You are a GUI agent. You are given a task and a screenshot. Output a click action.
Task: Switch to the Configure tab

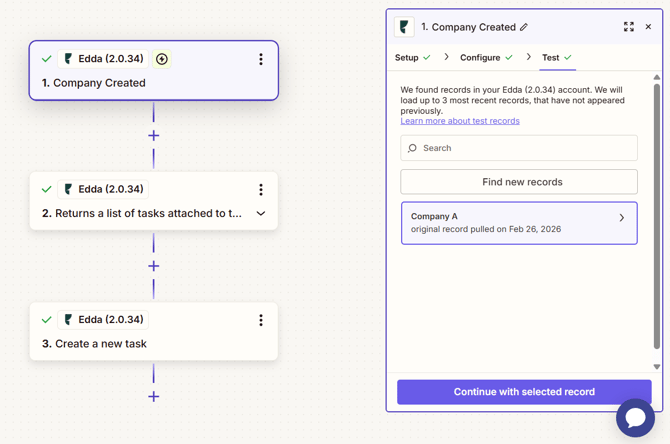[480, 58]
